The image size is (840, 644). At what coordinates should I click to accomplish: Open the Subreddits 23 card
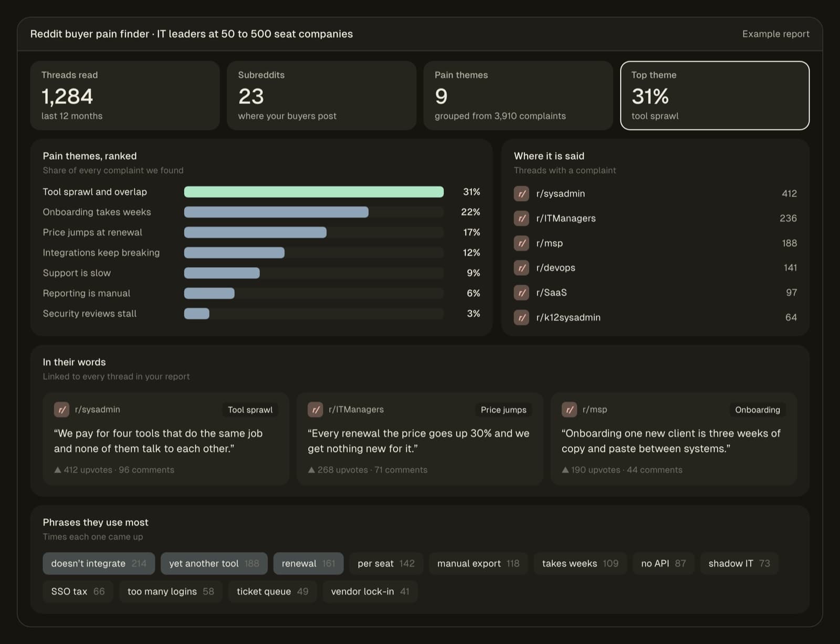tap(321, 95)
